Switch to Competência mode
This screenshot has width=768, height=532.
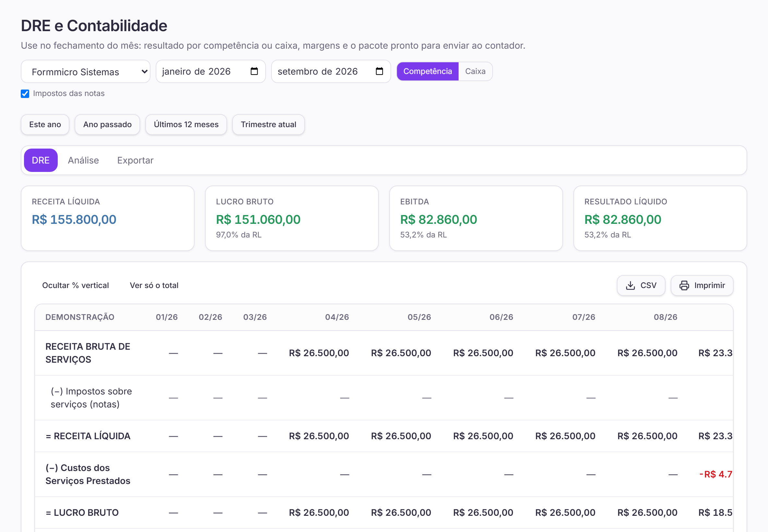427,71
